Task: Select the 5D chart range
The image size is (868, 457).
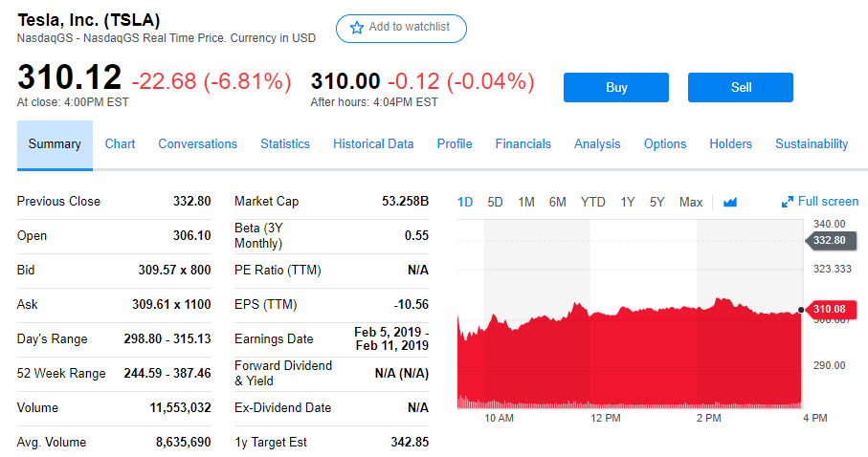Action: tap(495, 203)
